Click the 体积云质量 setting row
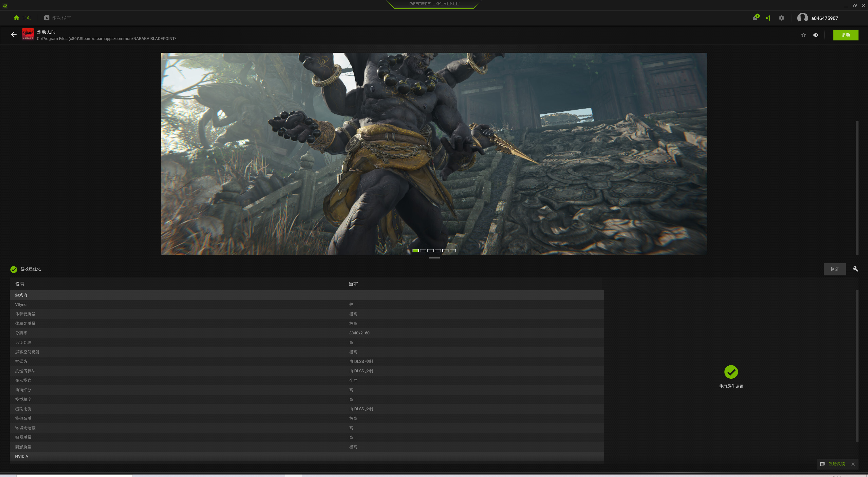 (x=307, y=314)
